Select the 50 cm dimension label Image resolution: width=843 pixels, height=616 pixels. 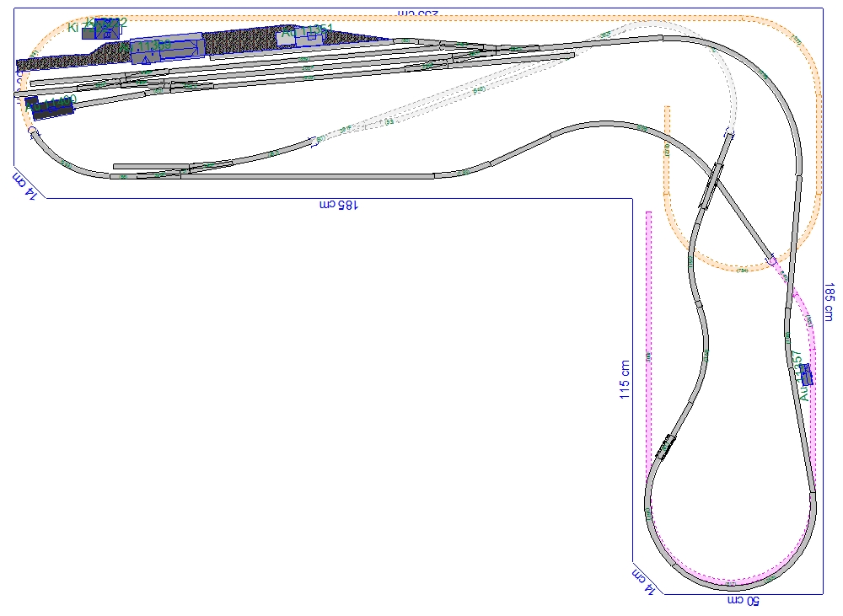coord(744,601)
